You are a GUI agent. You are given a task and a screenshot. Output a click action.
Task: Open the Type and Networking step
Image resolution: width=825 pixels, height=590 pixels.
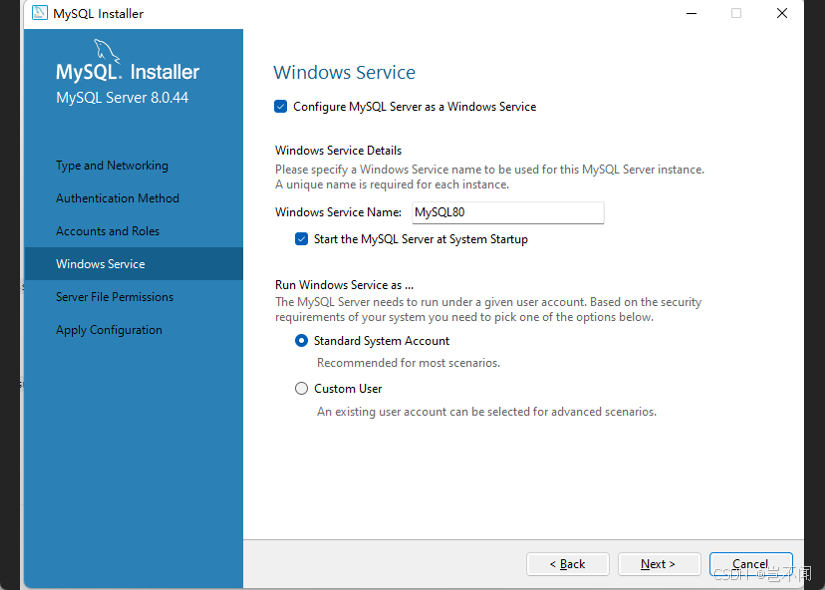112,165
